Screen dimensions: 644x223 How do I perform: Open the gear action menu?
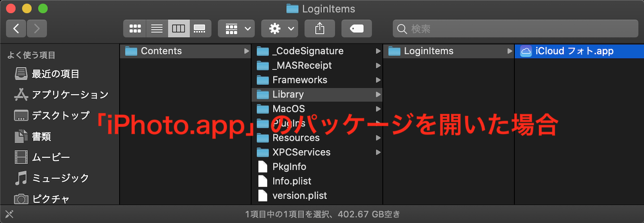(280, 29)
